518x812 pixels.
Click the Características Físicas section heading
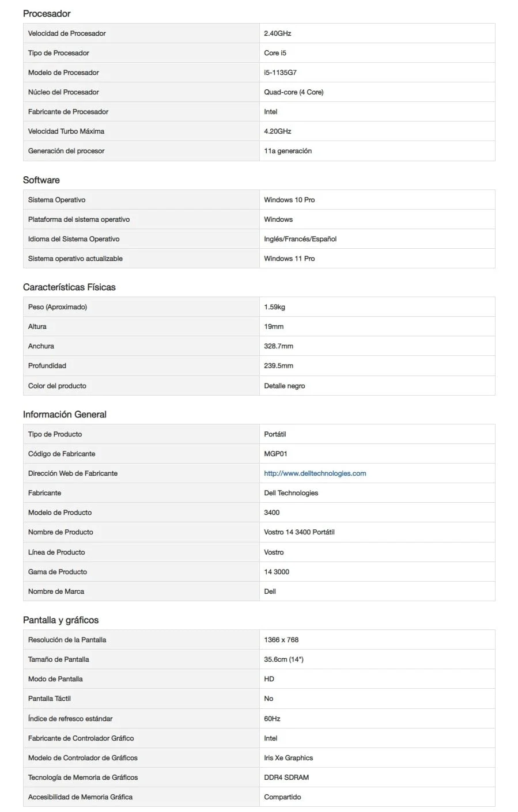[69, 287]
